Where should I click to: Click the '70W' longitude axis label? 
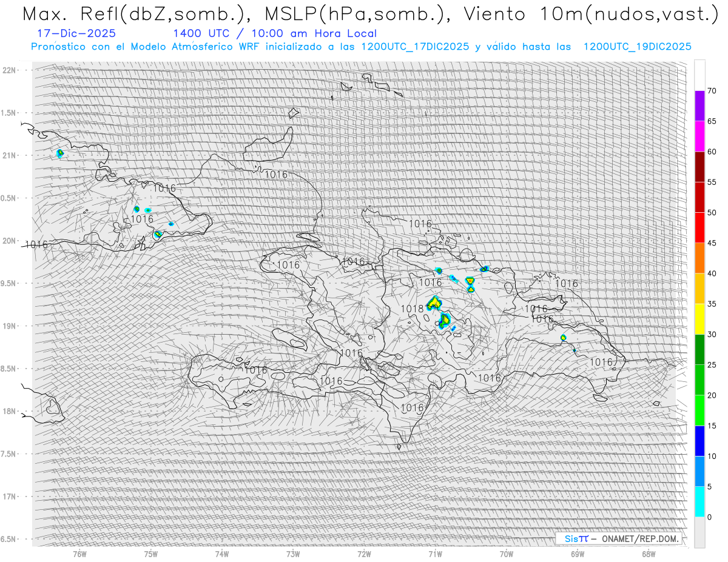click(507, 554)
